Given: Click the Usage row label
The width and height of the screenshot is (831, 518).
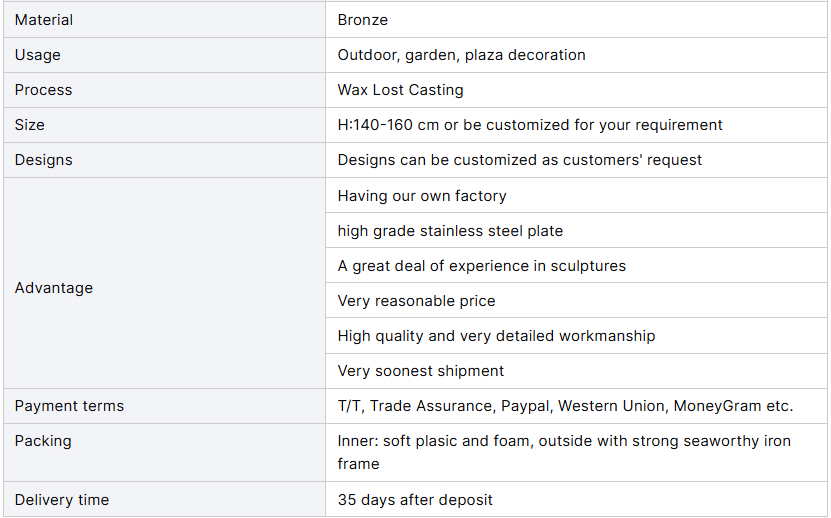Looking at the screenshot, I should [x=164, y=55].
